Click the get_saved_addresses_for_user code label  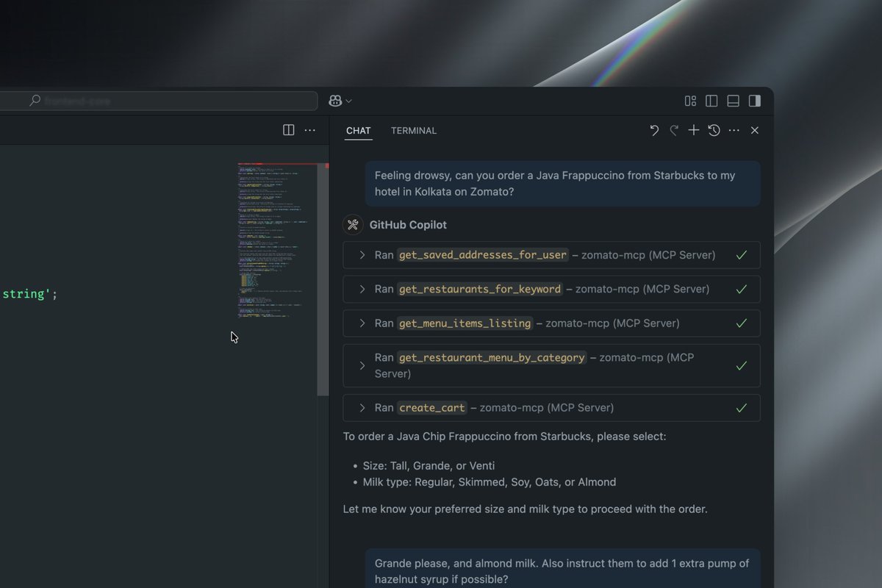[483, 255]
